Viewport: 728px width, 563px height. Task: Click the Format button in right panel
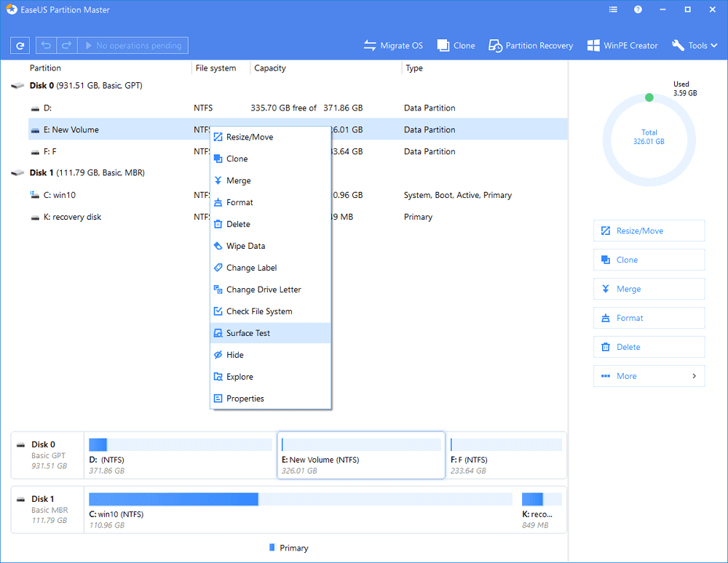(x=649, y=318)
